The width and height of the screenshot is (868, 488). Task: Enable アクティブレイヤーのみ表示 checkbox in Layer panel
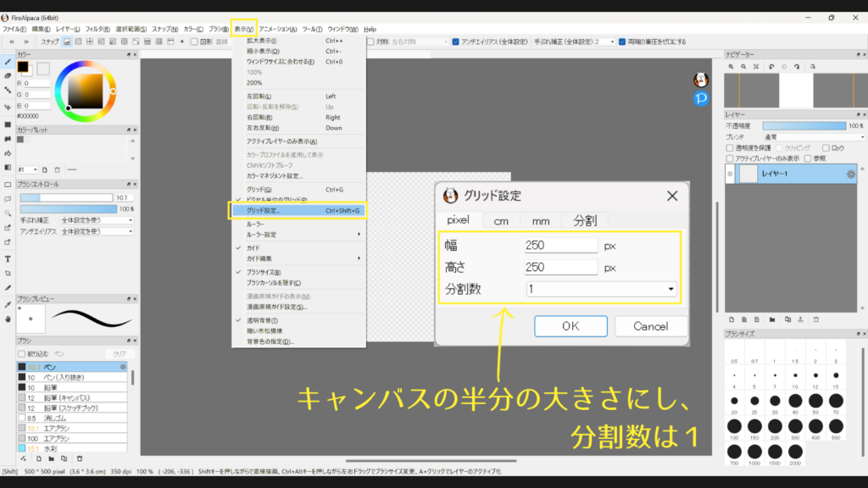click(x=730, y=158)
